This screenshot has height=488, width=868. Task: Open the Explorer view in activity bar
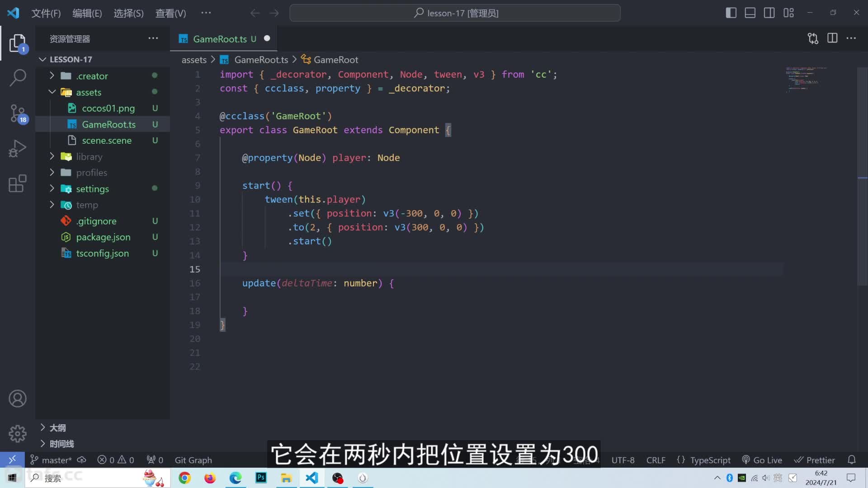click(18, 43)
